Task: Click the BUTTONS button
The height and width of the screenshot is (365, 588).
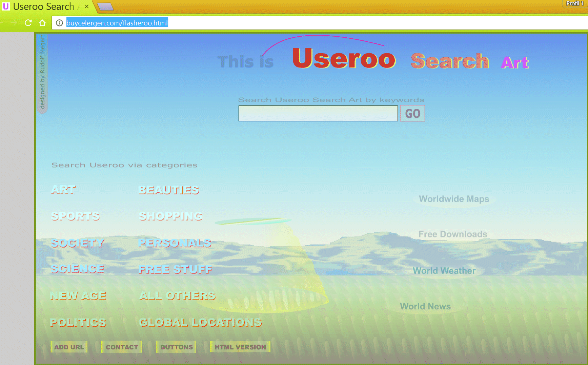Action: tap(176, 347)
